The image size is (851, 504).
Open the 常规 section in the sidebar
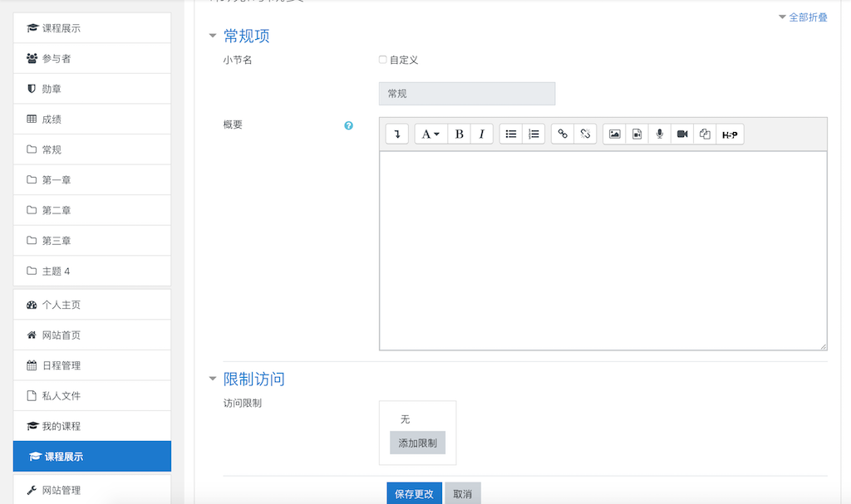click(91, 149)
